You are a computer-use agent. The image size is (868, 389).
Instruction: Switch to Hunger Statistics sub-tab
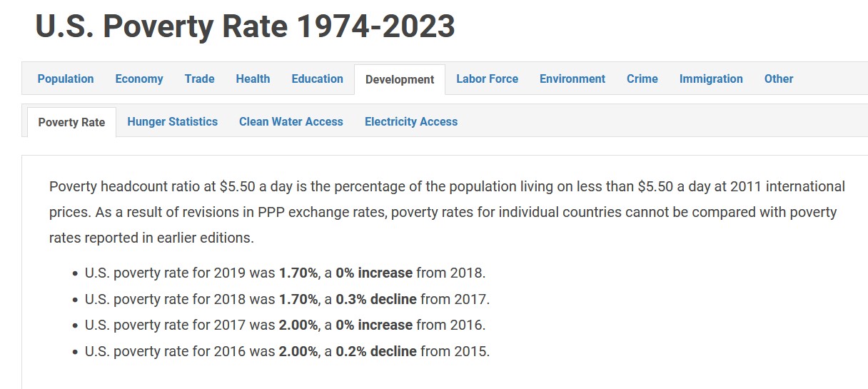pos(172,121)
